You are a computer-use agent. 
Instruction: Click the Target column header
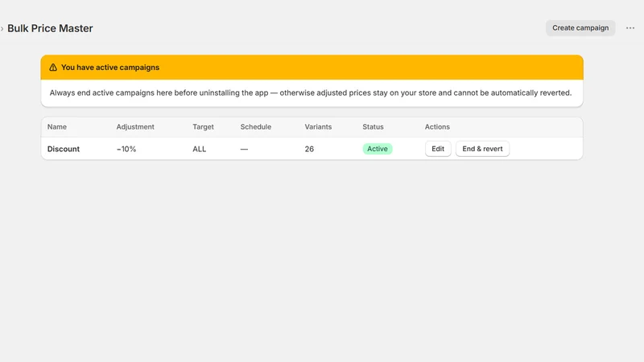click(203, 127)
